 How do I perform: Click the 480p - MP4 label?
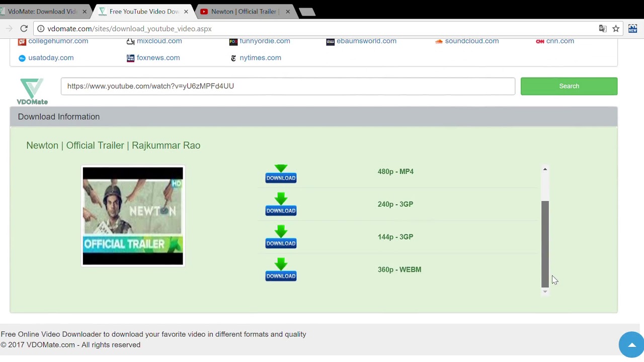click(x=395, y=171)
